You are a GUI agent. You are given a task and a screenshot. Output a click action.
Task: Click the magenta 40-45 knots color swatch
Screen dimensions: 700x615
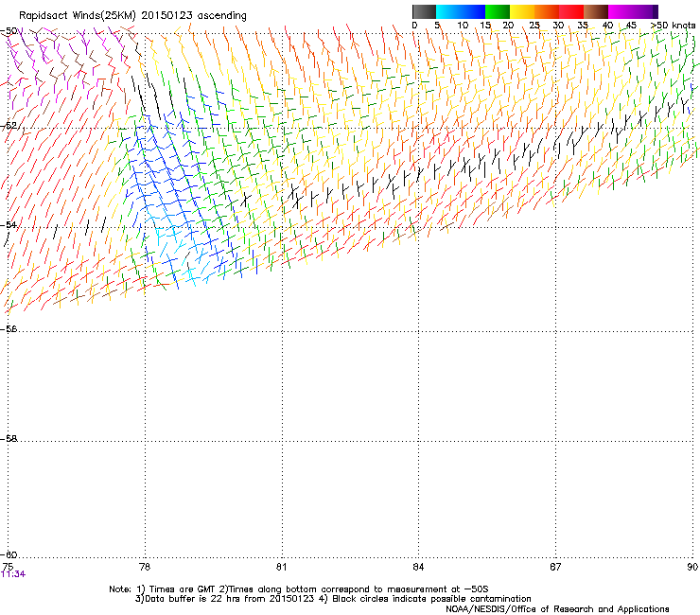pos(621,11)
